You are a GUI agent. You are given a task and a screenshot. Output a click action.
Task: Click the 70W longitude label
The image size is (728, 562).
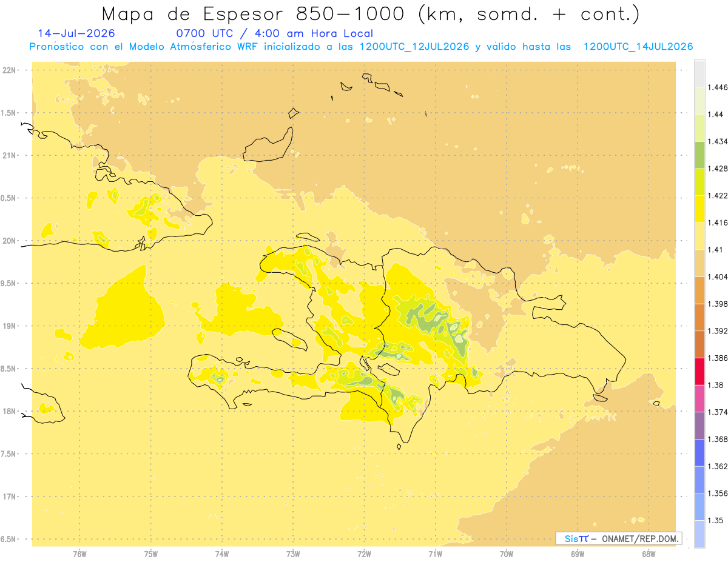pyautogui.click(x=507, y=554)
